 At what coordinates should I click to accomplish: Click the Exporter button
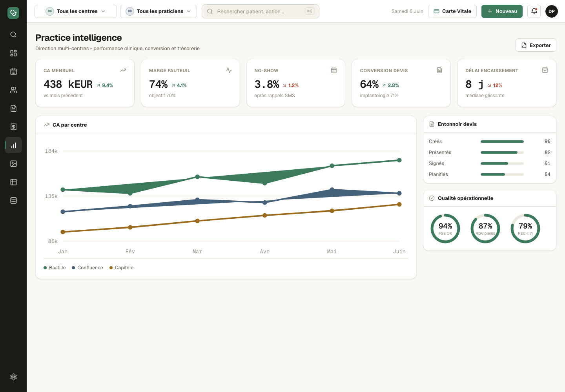click(536, 45)
